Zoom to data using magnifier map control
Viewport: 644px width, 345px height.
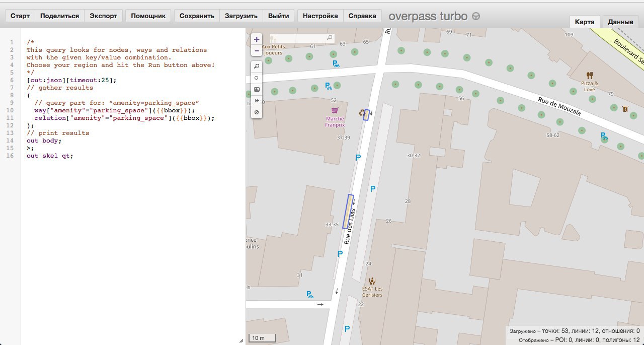coord(257,66)
